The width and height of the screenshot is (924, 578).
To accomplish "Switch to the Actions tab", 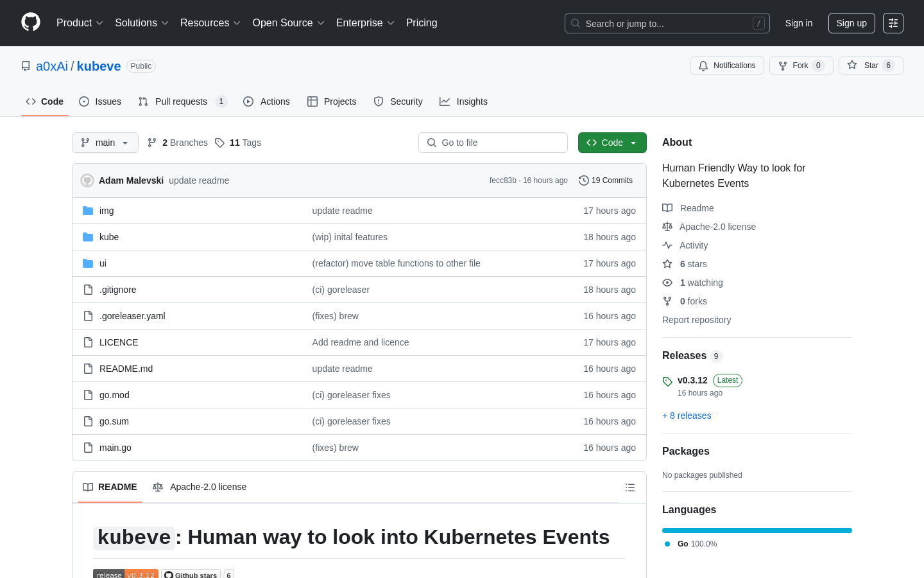I will 266,101.
